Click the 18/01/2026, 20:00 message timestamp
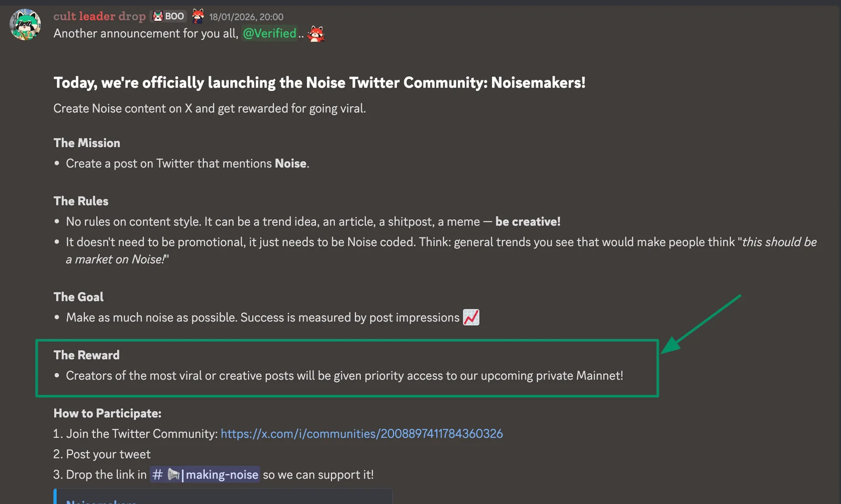The image size is (841, 504). click(246, 17)
